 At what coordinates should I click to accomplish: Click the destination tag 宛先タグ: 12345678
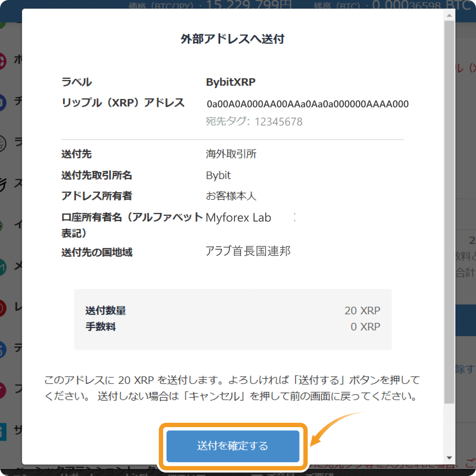pos(254,122)
